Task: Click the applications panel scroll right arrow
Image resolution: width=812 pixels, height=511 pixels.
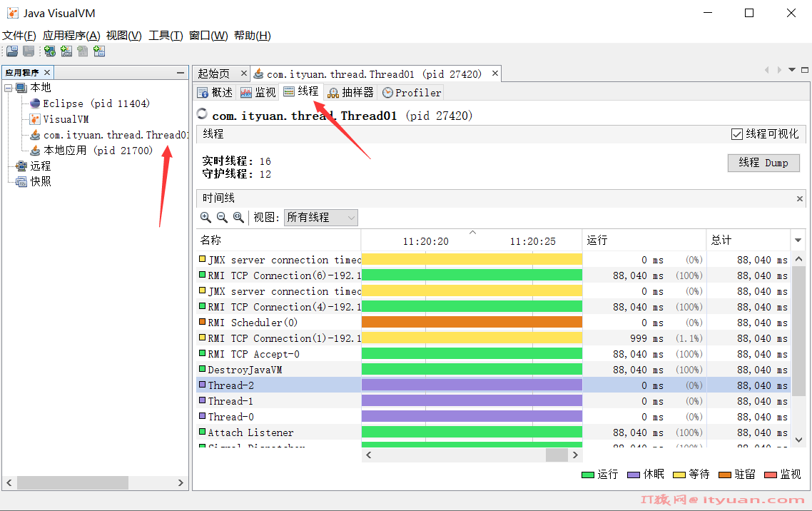Action: 181,482
